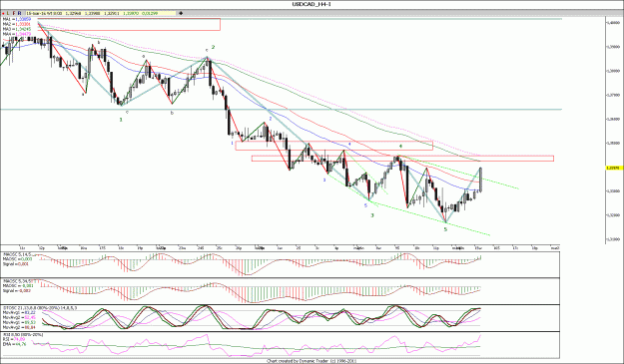Select the MA3 legend label
This screenshot has height=364, width=624.
tap(17, 29)
